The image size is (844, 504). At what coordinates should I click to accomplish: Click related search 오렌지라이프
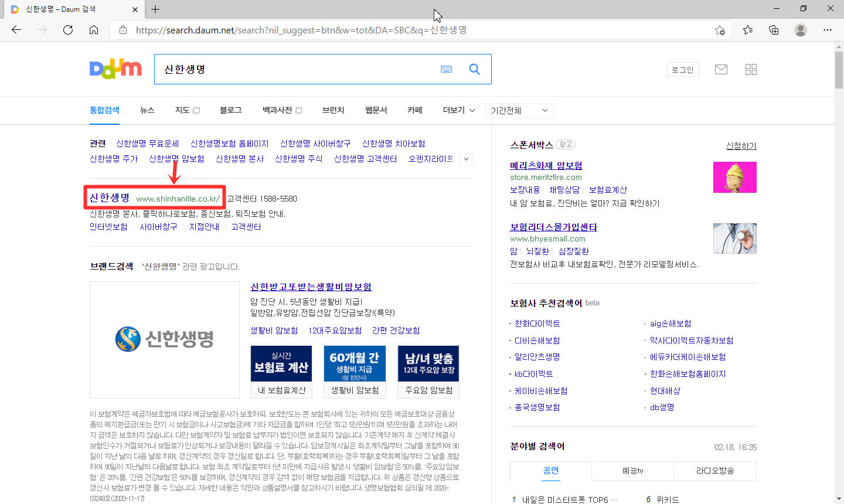coord(431,159)
